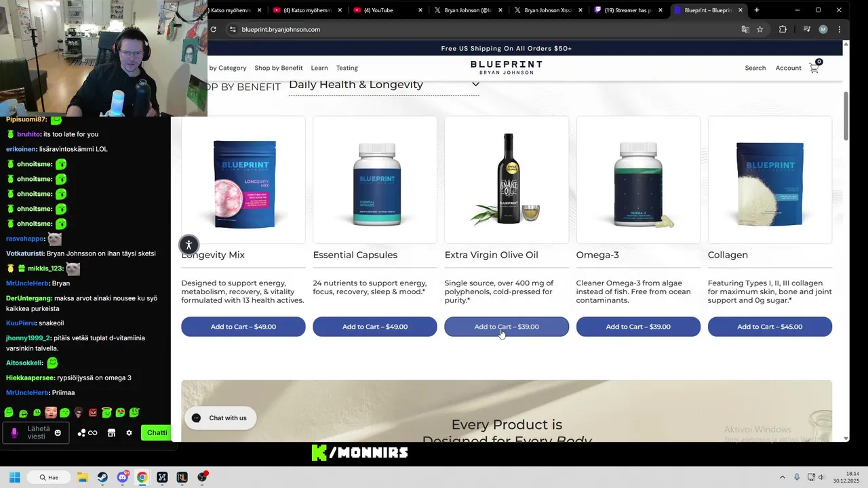Select the angry red emote in chat

(x=93, y=412)
